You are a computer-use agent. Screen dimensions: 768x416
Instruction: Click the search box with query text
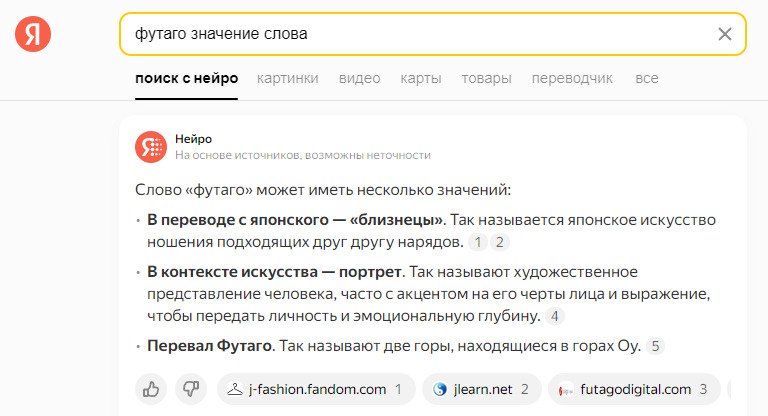[x=410, y=34]
